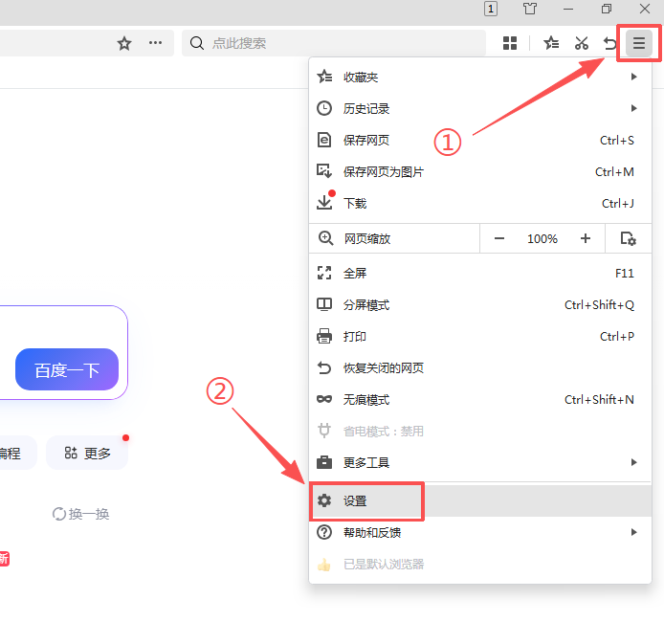Click the Ctrl+Shift+Q shortcut text
The height and width of the screenshot is (644, 664).
coord(599,305)
